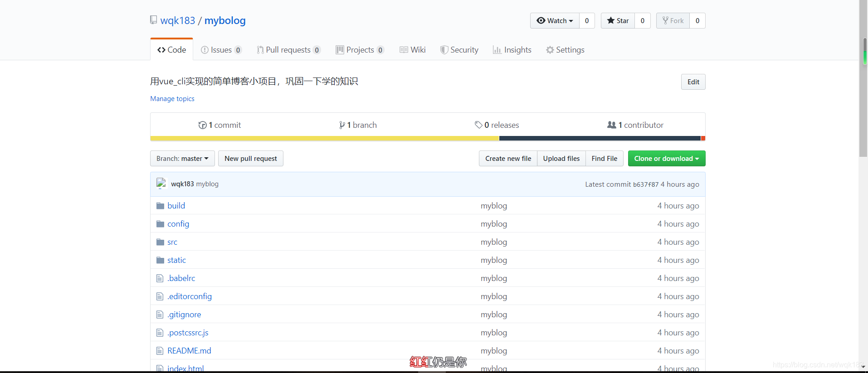
Task: Click the README.md file icon
Action: [160, 351]
